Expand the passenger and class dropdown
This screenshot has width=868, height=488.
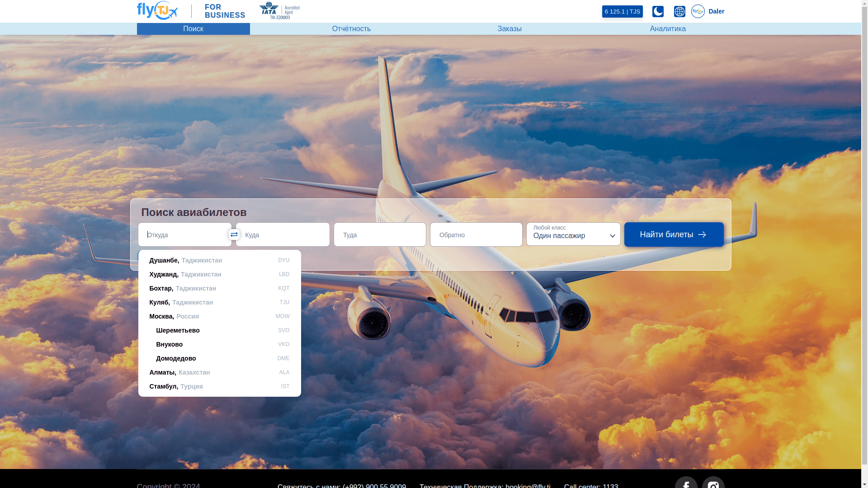tap(573, 235)
